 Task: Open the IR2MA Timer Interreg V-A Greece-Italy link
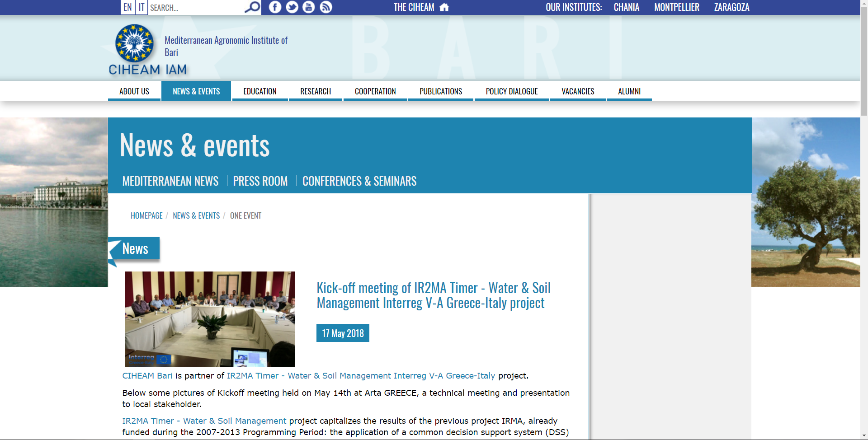pos(361,375)
